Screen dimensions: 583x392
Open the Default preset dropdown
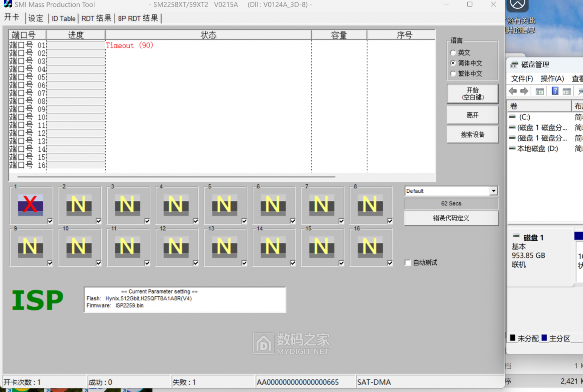pos(493,191)
